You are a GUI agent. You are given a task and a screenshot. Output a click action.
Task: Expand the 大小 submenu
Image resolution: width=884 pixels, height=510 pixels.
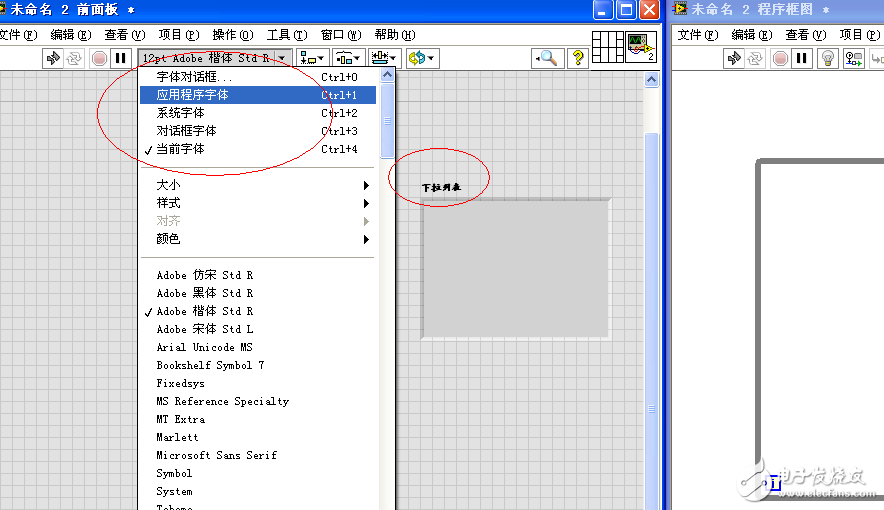click(258, 185)
